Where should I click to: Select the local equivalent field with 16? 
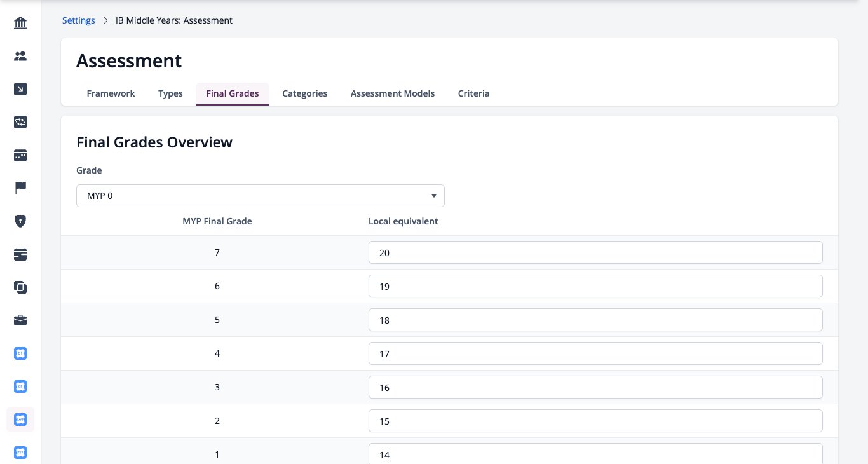[x=595, y=387]
